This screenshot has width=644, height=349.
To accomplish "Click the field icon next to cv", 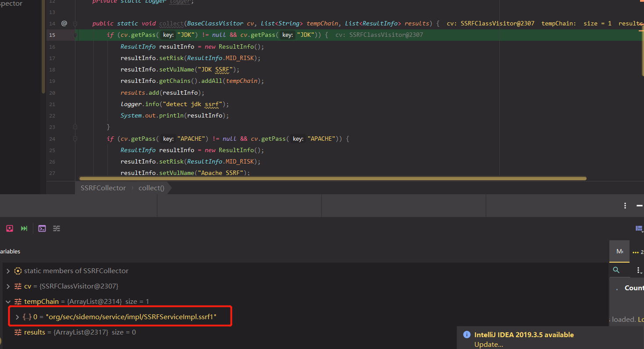I will (18, 286).
